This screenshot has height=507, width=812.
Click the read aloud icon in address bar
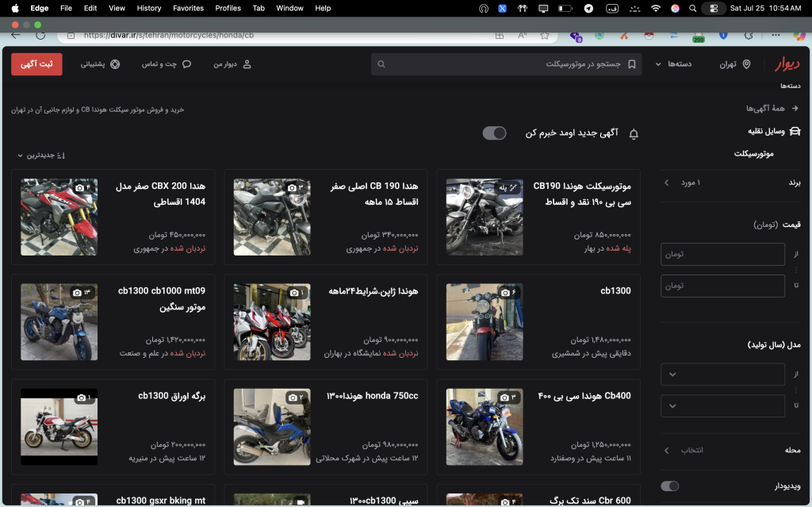522,35
